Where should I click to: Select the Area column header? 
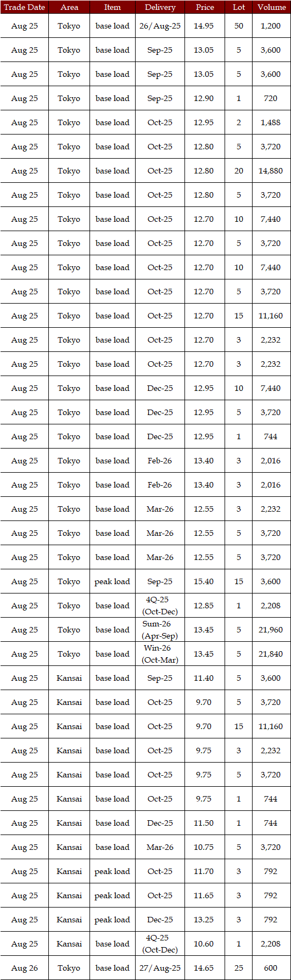click(x=69, y=7)
